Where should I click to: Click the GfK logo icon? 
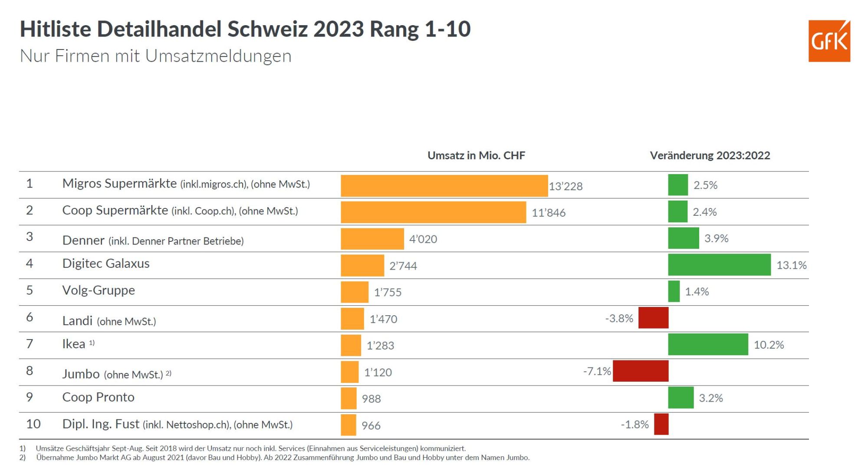click(x=829, y=41)
